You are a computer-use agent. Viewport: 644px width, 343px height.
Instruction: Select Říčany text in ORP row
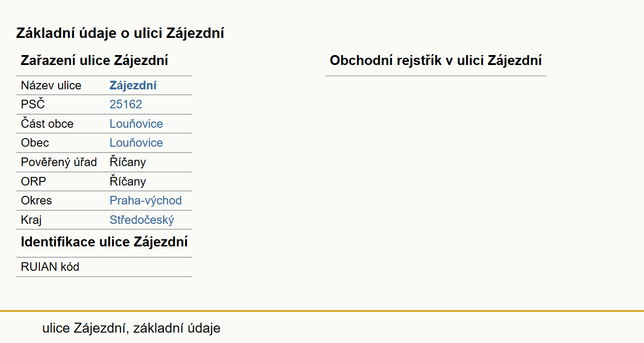tap(128, 182)
